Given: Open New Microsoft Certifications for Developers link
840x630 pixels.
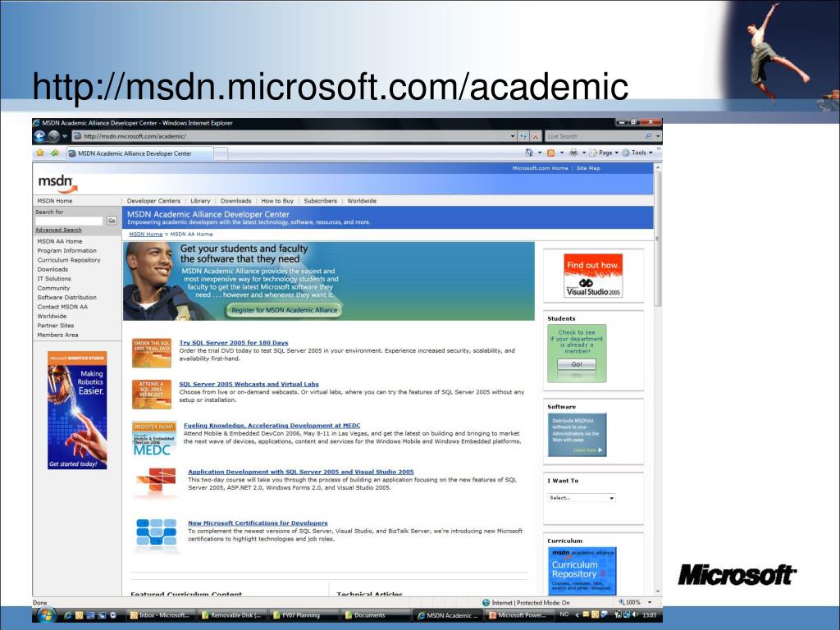Looking at the screenshot, I should pyautogui.click(x=258, y=523).
